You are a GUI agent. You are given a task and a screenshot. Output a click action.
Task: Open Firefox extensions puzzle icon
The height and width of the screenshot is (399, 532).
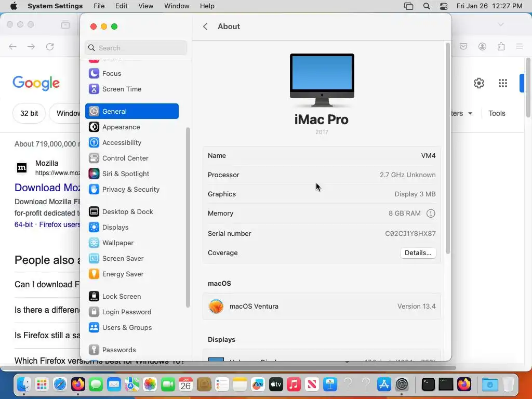point(501,46)
